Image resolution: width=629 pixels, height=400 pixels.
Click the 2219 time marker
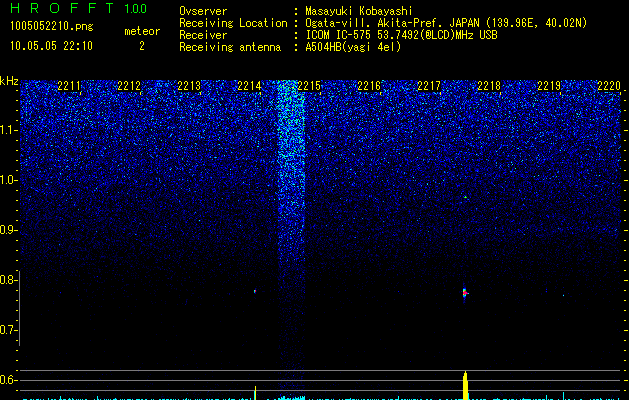click(x=549, y=86)
